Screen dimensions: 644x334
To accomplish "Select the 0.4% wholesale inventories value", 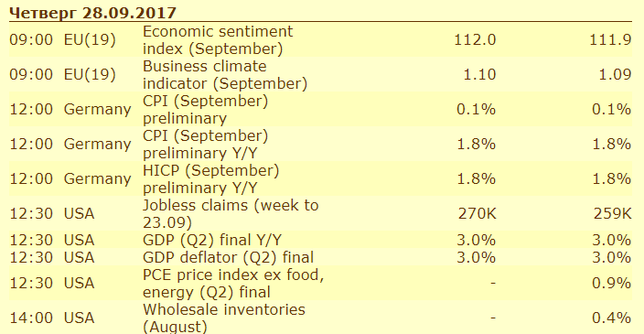I will (612, 318).
